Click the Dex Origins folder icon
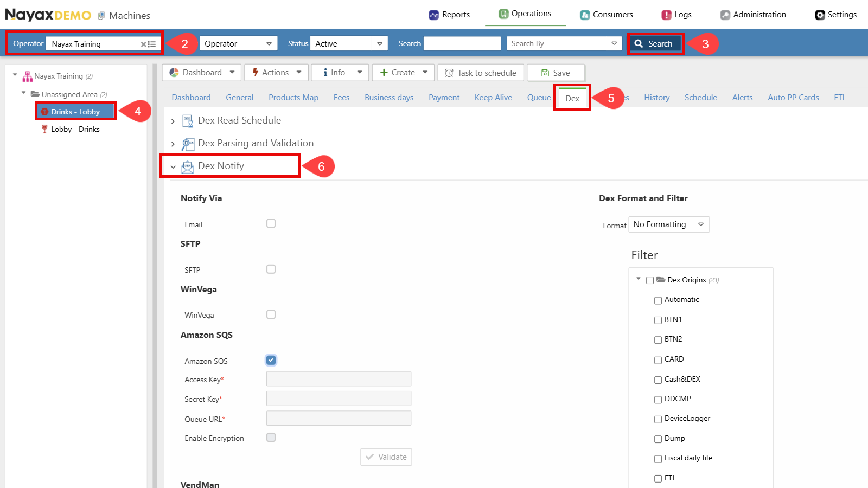Screen dimensions: 868x488 [x=661, y=280]
